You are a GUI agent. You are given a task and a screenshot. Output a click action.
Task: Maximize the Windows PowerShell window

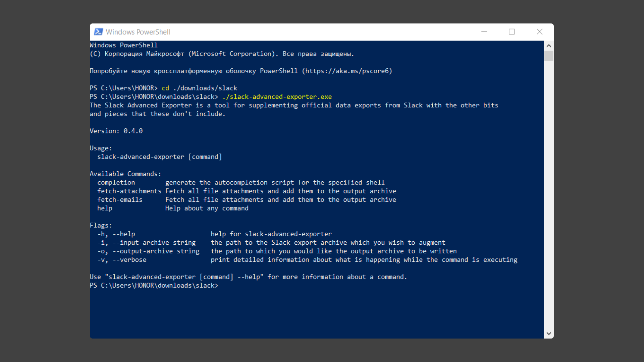(512, 32)
